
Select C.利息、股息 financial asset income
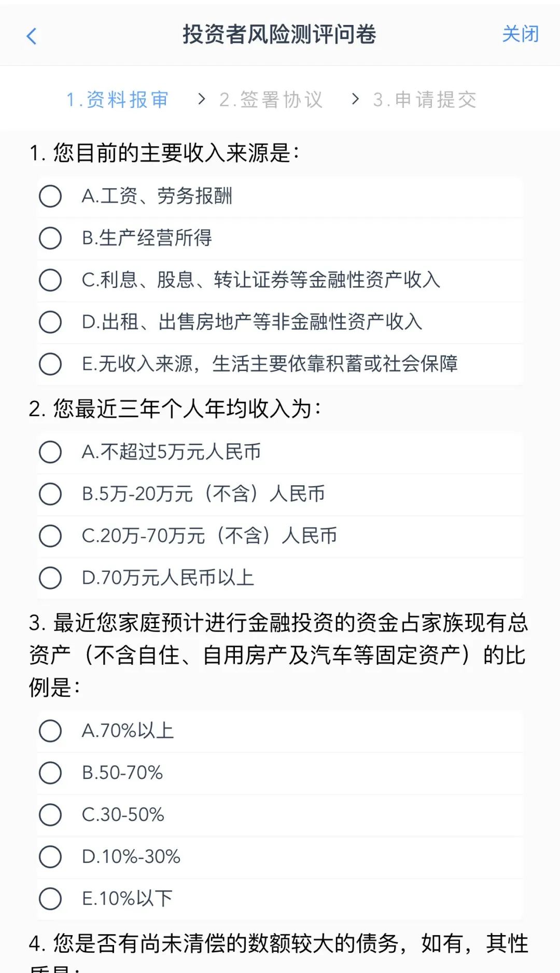tap(50, 280)
